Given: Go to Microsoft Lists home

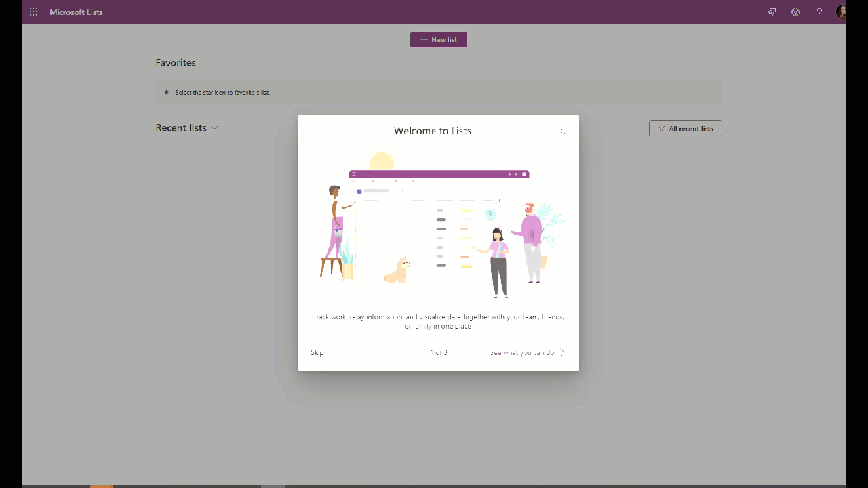Looking at the screenshot, I should 76,12.
